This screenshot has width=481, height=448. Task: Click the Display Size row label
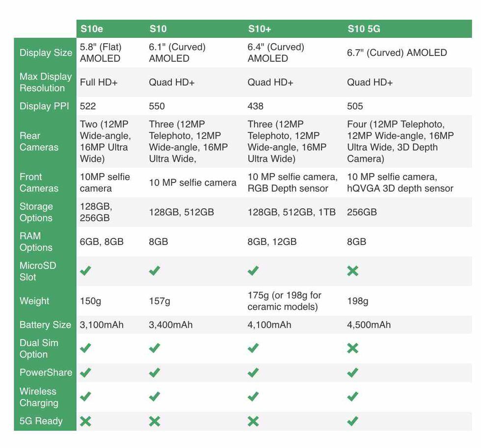46,53
